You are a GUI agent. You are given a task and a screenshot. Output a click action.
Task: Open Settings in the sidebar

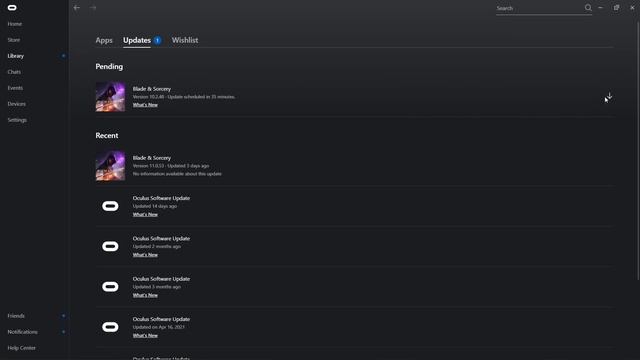point(17,120)
